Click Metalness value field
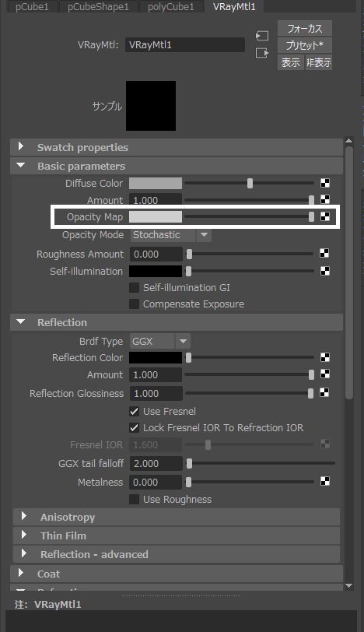Image resolution: width=364 pixels, height=632 pixels. point(156,482)
